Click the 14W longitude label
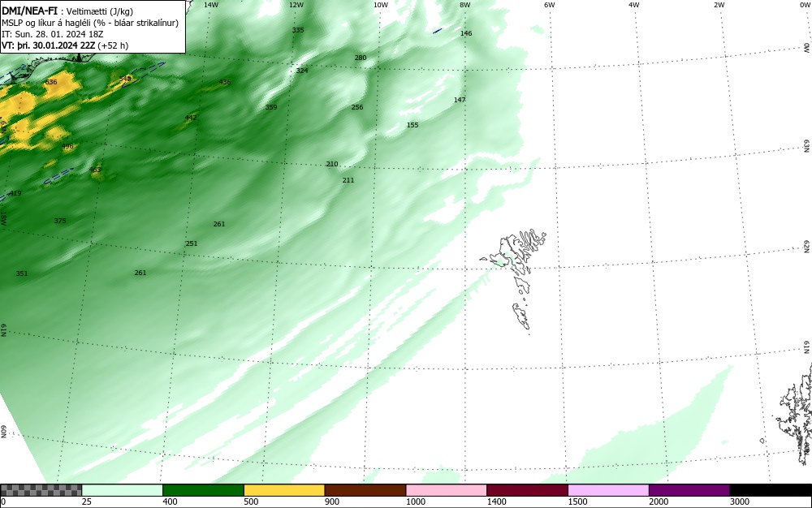 [x=211, y=5]
